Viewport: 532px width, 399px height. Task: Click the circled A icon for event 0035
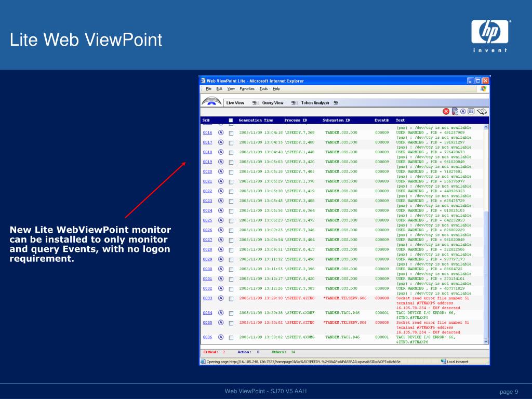(221, 323)
